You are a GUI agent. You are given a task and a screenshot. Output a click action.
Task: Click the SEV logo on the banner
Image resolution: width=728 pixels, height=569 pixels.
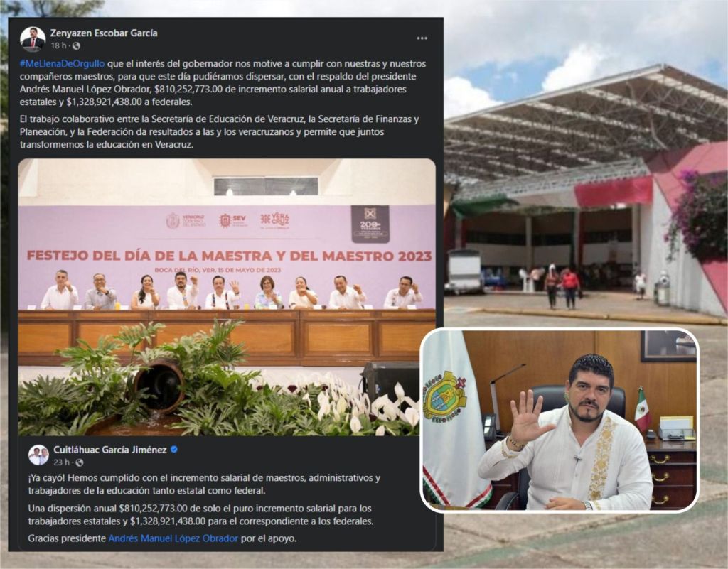point(232,220)
